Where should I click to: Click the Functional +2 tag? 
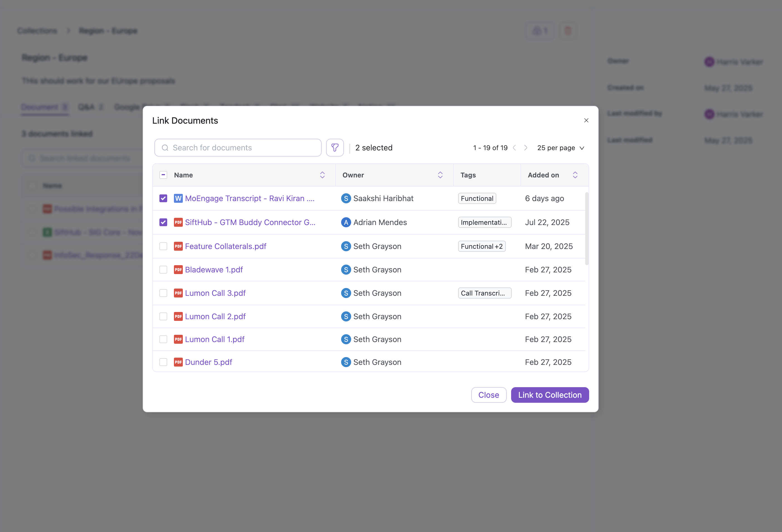pos(482,246)
